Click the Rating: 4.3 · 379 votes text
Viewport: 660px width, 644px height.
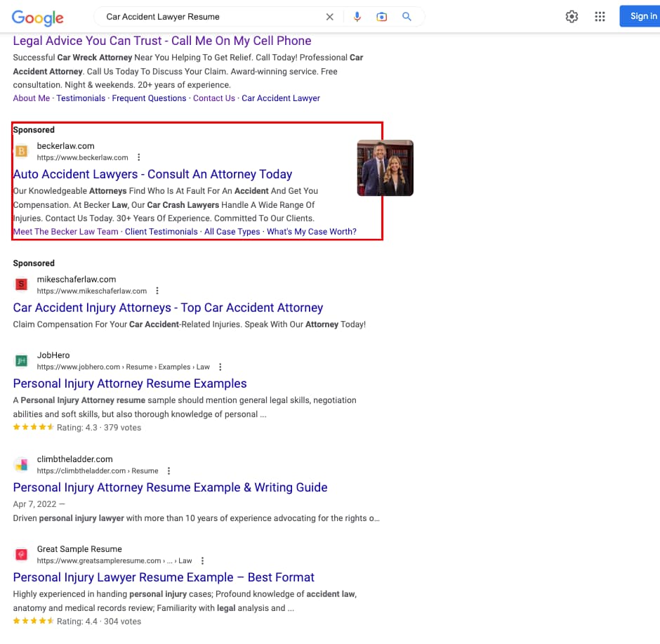pyautogui.click(x=99, y=428)
